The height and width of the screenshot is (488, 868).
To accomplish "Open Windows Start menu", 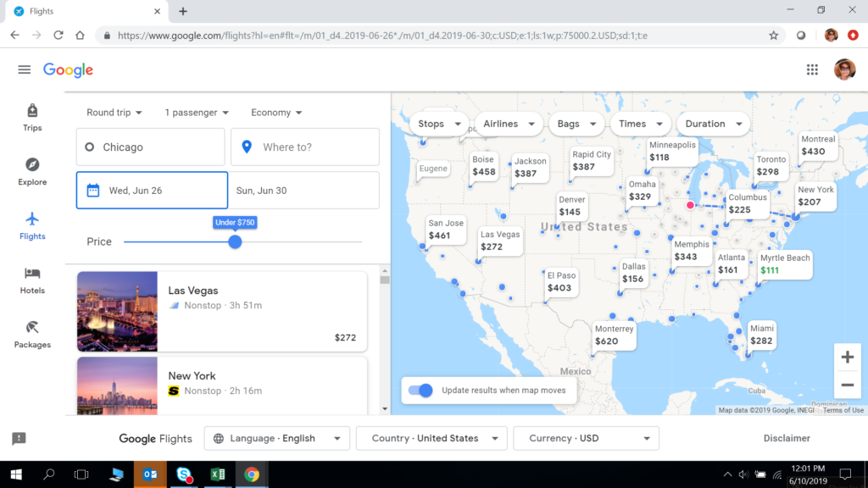I will click(x=16, y=474).
